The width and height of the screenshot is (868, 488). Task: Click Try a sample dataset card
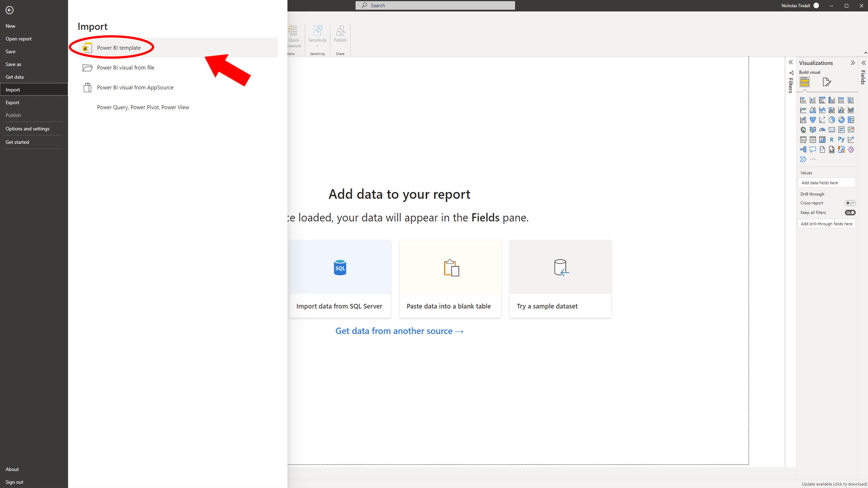click(560, 279)
